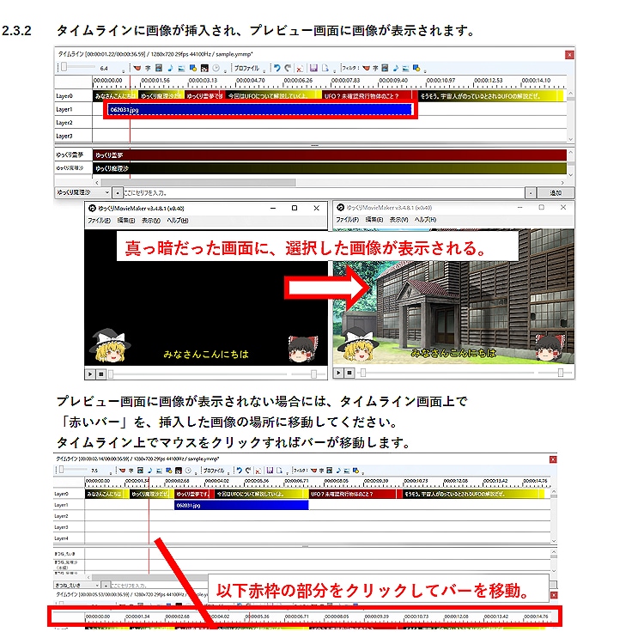Click the add voice item icon in top timeline toolbar
Image resolution: width=644 pixels, height=644 pixels.
(137, 68)
